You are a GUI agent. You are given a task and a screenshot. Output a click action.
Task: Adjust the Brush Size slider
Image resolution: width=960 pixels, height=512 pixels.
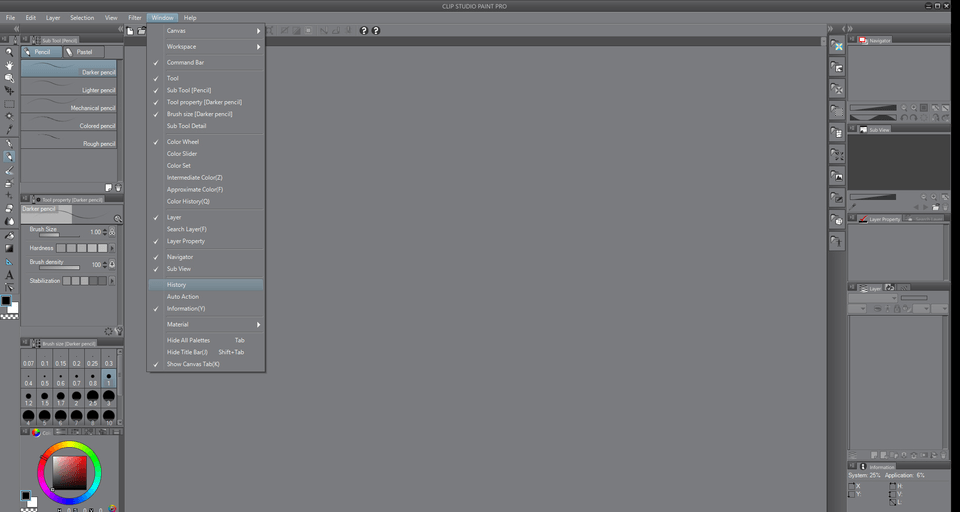tap(59, 235)
